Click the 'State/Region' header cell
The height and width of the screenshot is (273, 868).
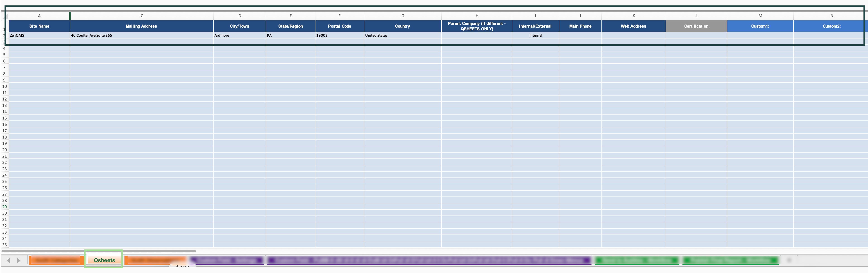[291, 26]
